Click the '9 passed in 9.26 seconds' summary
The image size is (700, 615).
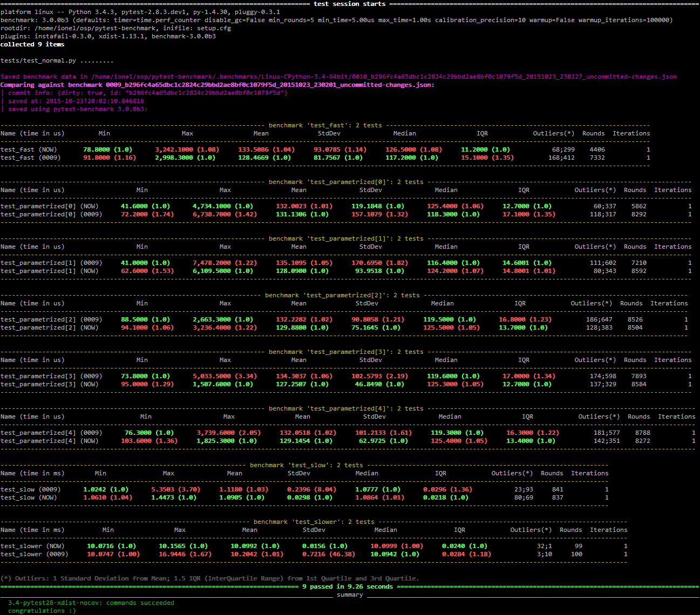click(348, 586)
